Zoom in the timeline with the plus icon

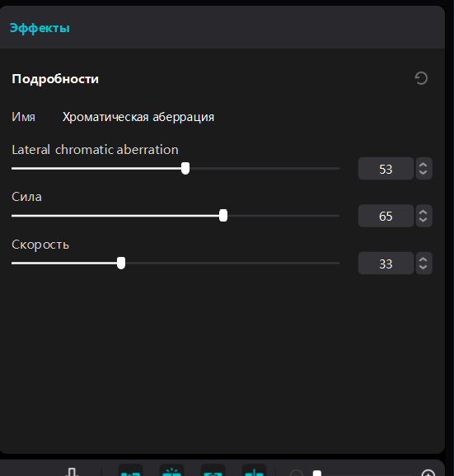(428, 474)
